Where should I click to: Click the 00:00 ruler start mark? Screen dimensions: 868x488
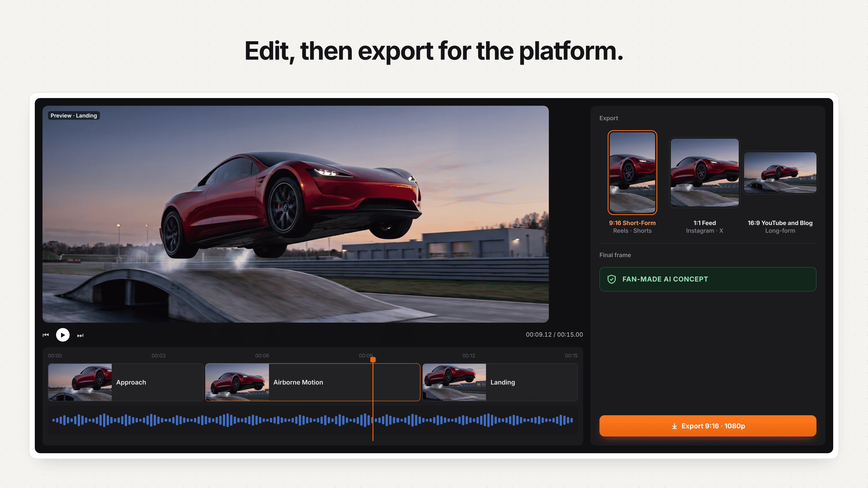[55, 356]
